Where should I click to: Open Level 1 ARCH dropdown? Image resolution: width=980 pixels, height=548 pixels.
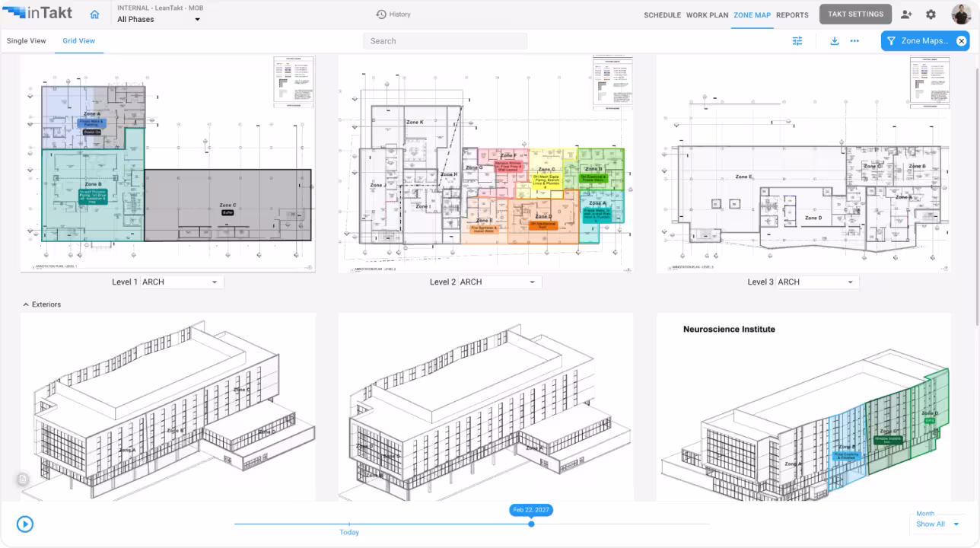point(182,282)
